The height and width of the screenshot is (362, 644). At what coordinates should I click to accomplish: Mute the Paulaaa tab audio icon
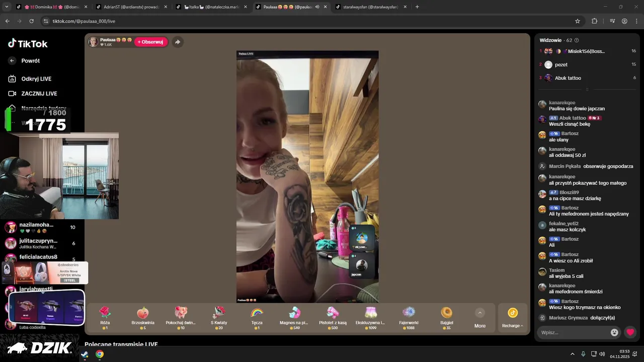coord(317,7)
